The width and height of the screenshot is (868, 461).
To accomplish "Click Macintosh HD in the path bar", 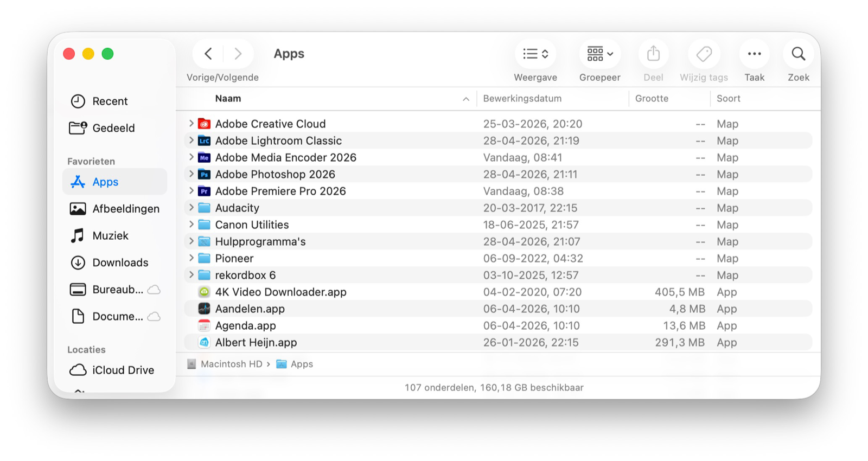I will coord(231,364).
